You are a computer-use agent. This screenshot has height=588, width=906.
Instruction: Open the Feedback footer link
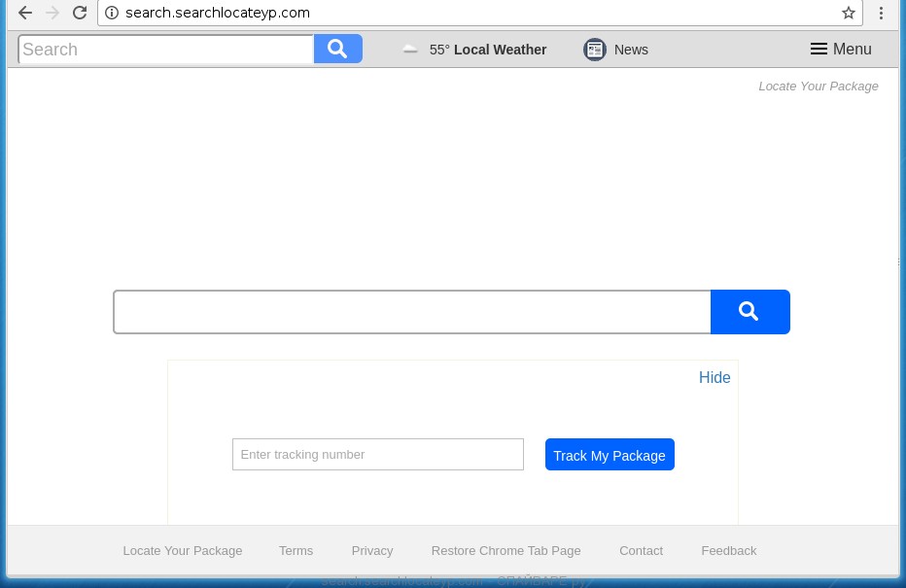coord(728,550)
